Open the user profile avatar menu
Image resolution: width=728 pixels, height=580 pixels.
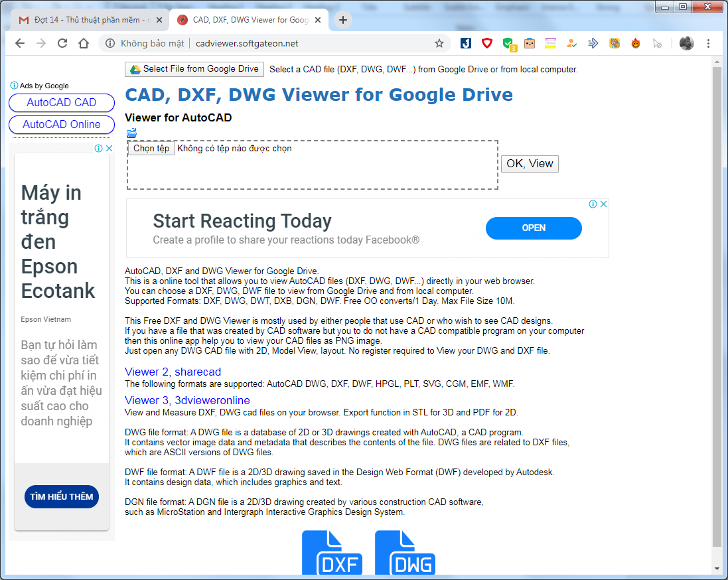pos(686,44)
